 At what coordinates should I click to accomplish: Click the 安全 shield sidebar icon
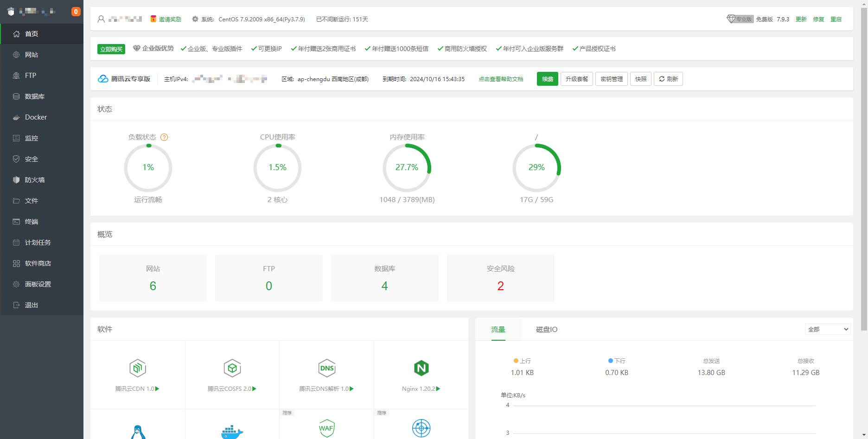(x=16, y=159)
